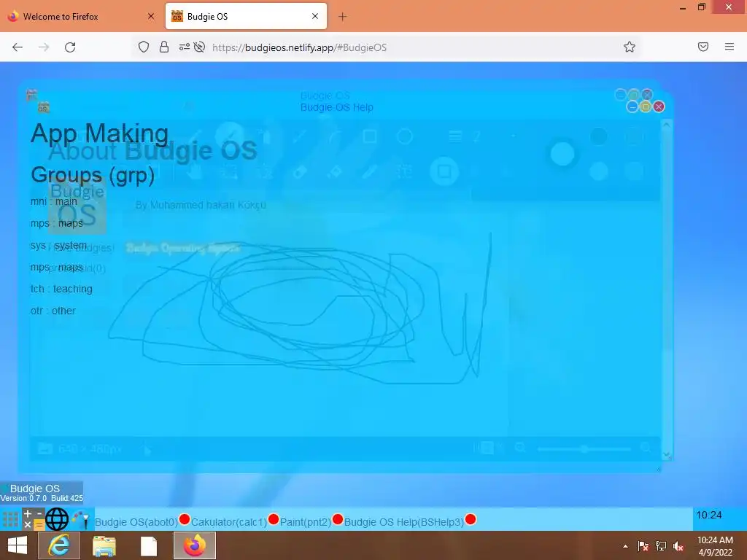Open File Explorer from Windows taskbar
Viewport: 747px width, 560px height.
104,545
